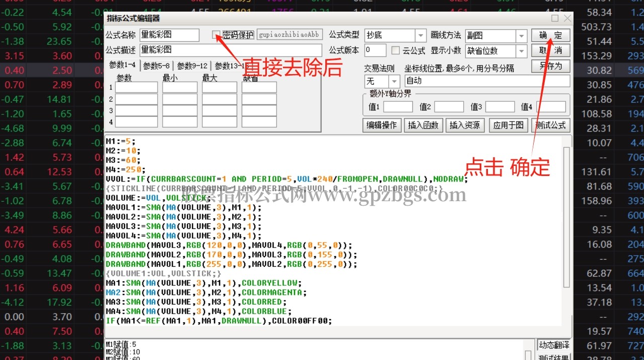Click the VVOL:=IF(CURRBARSCOUNT... code line

[287, 179]
